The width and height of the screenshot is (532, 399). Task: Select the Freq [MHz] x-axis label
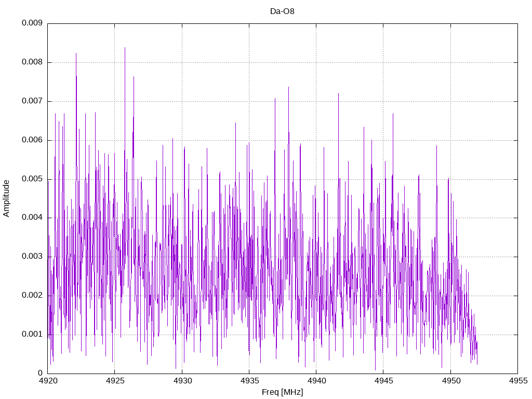tap(282, 392)
